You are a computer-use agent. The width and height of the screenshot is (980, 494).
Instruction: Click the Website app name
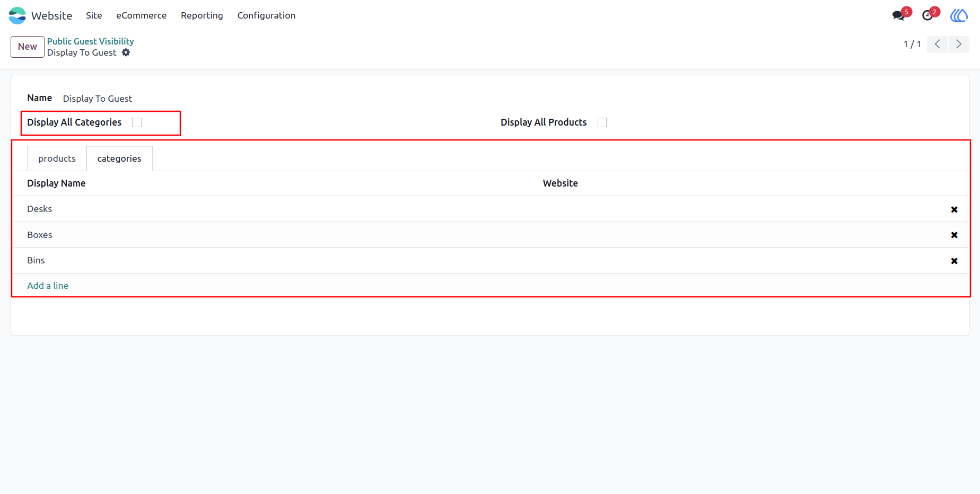click(51, 16)
